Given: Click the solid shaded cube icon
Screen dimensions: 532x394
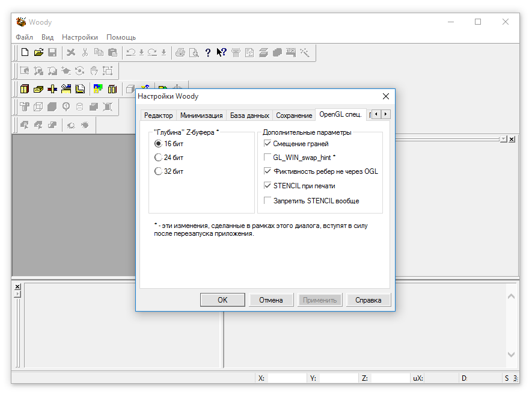Looking at the screenshot, I should click(52, 107).
